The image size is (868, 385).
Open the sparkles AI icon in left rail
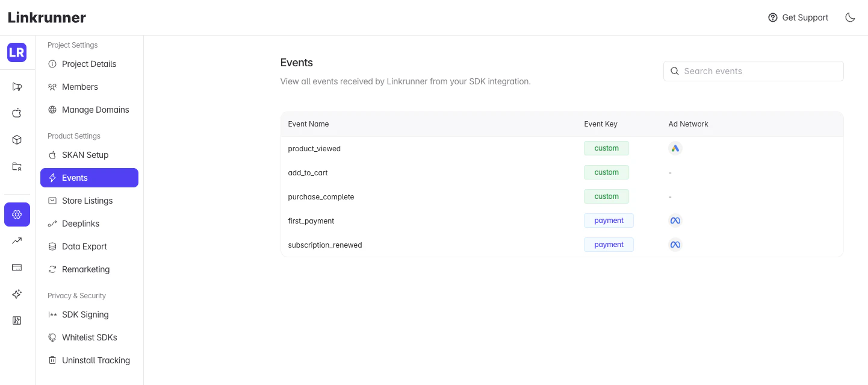pos(17,294)
